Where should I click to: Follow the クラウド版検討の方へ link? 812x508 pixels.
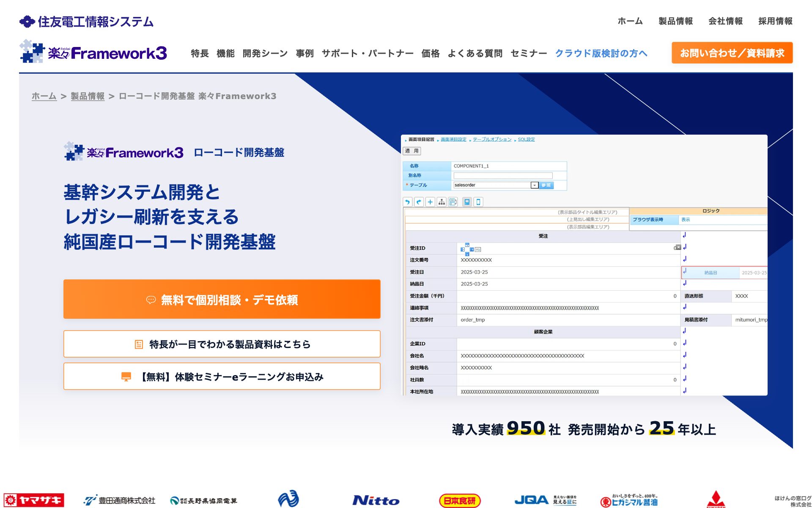coord(601,53)
